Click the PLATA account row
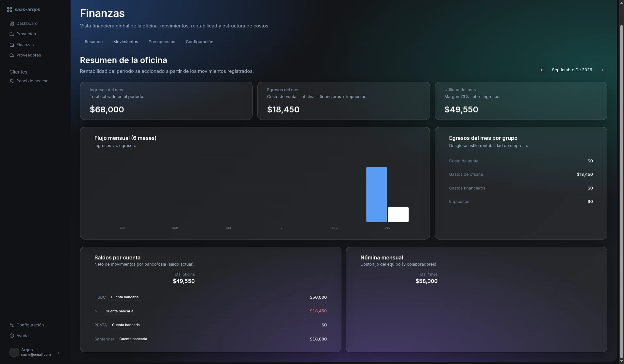Screen dimensions: 624x364 coord(210,325)
